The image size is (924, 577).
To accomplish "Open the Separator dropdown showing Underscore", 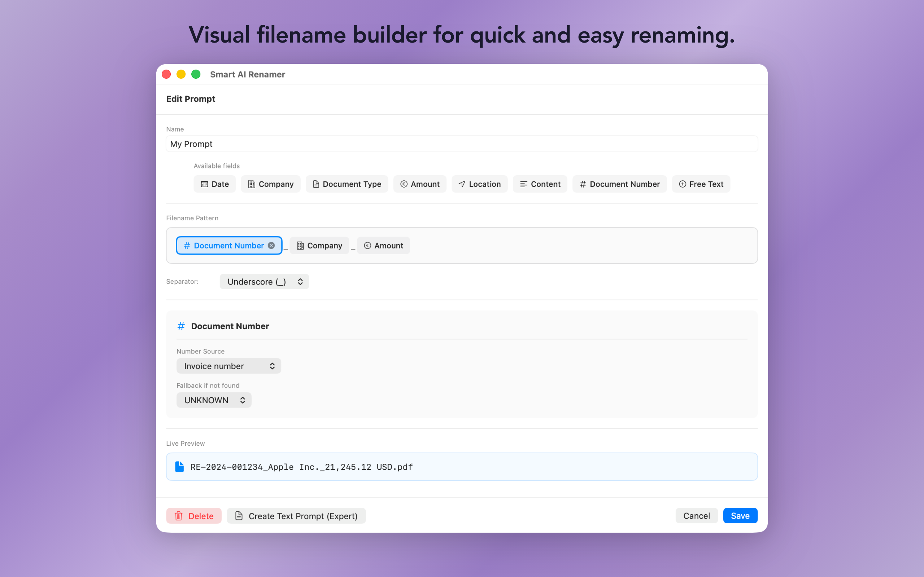I will click(264, 281).
